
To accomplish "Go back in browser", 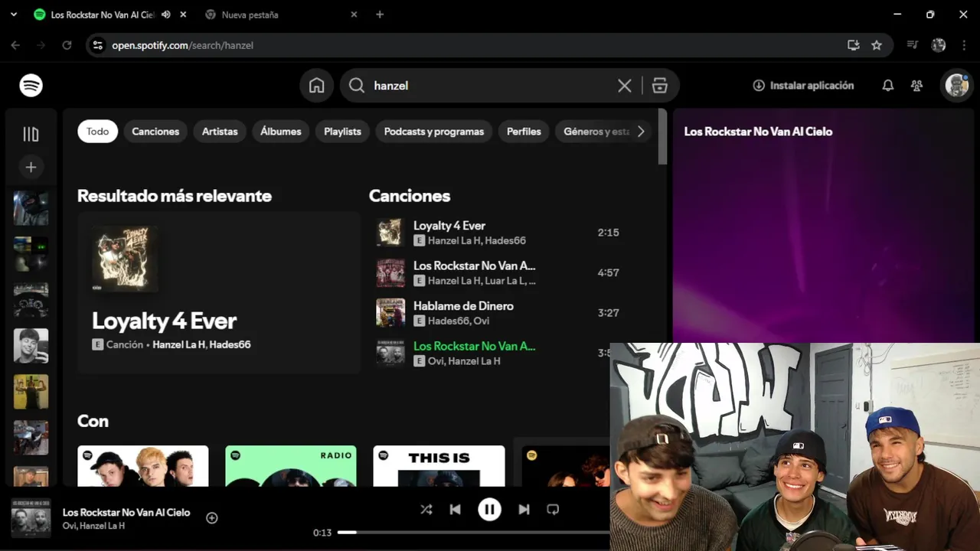I will [x=15, y=45].
